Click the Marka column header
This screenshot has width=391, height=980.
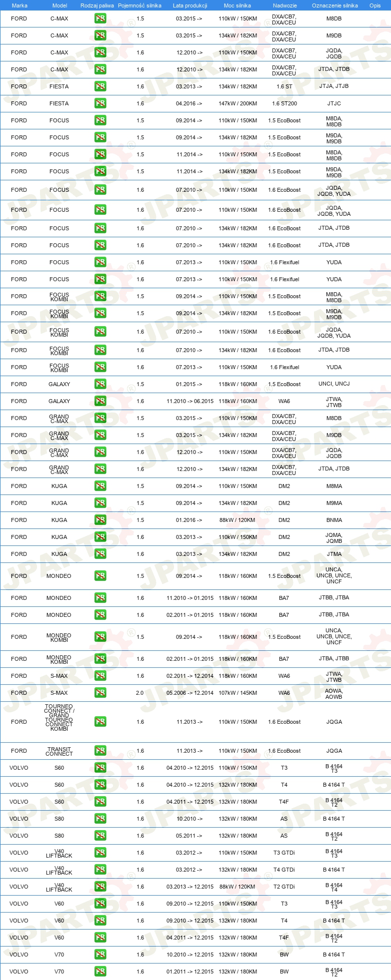(19, 5)
